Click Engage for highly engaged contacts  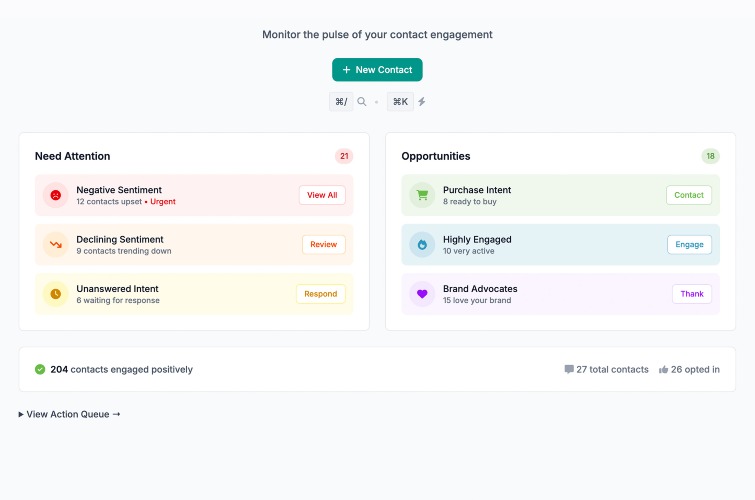[689, 245]
